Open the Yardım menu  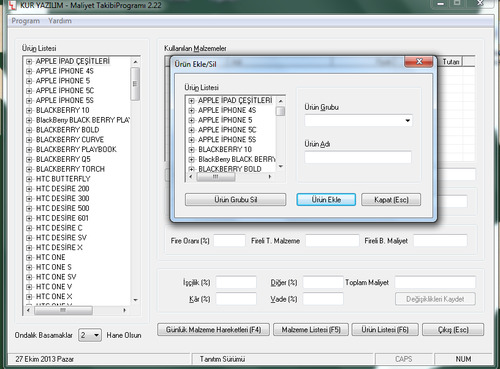point(60,21)
